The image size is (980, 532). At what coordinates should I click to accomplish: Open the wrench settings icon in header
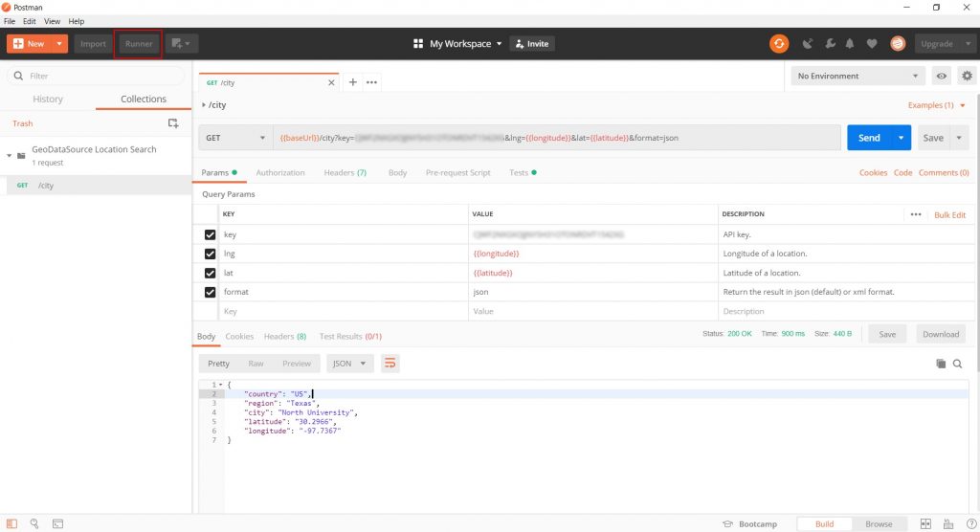830,44
